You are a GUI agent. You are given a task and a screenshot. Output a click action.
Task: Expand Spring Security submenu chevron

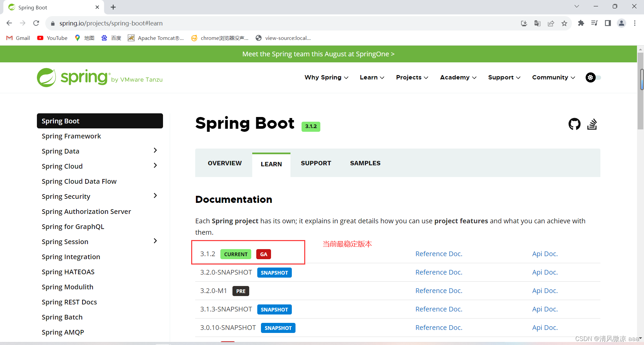[155, 195]
